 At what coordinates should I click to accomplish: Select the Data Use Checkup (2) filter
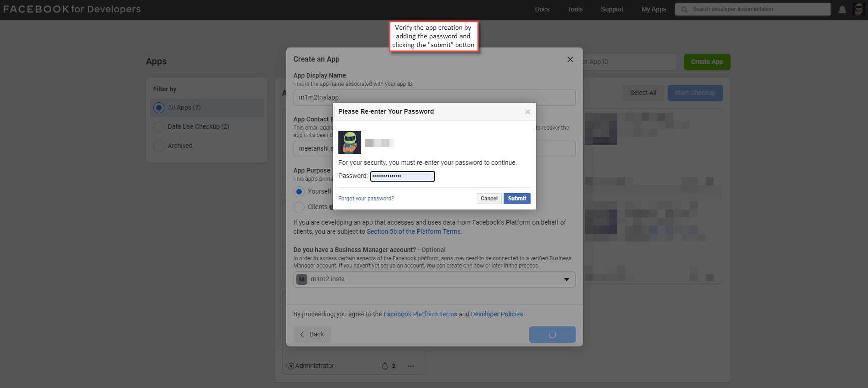207,127
